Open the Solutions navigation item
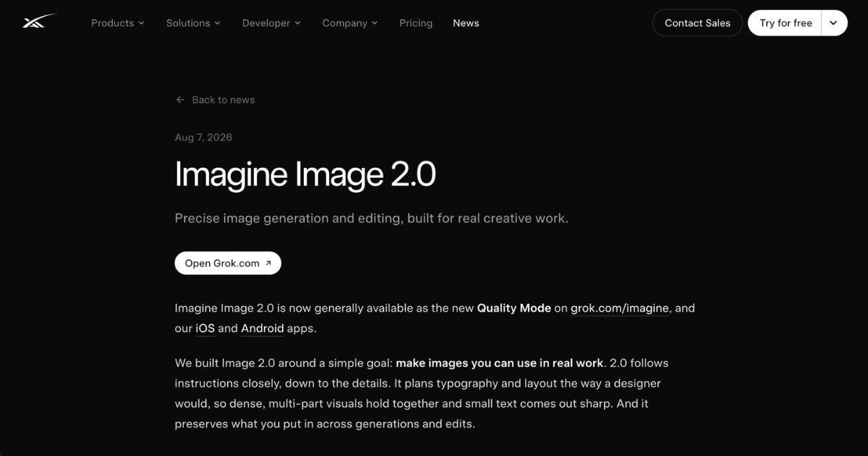This screenshot has height=456, width=868. click(x=193, y=23)
